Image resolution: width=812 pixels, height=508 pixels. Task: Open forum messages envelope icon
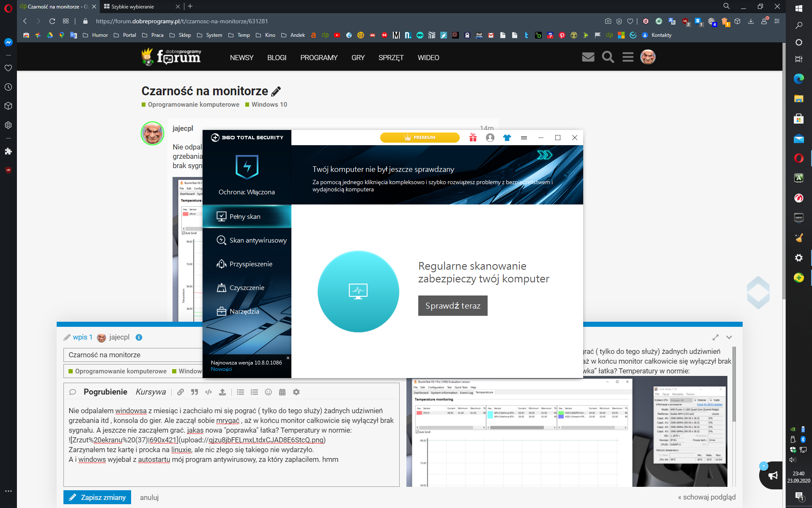(x=588, y=57)
